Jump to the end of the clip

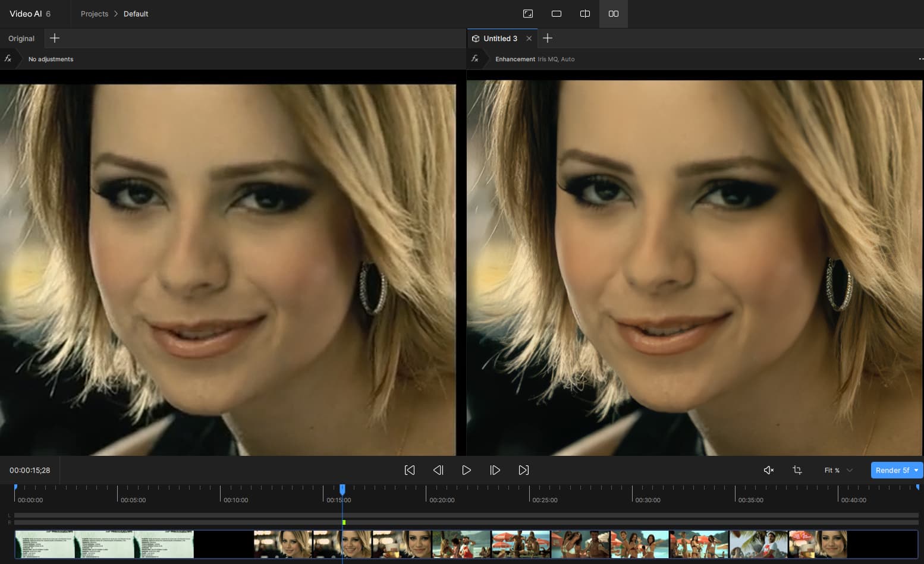[523, 470]
